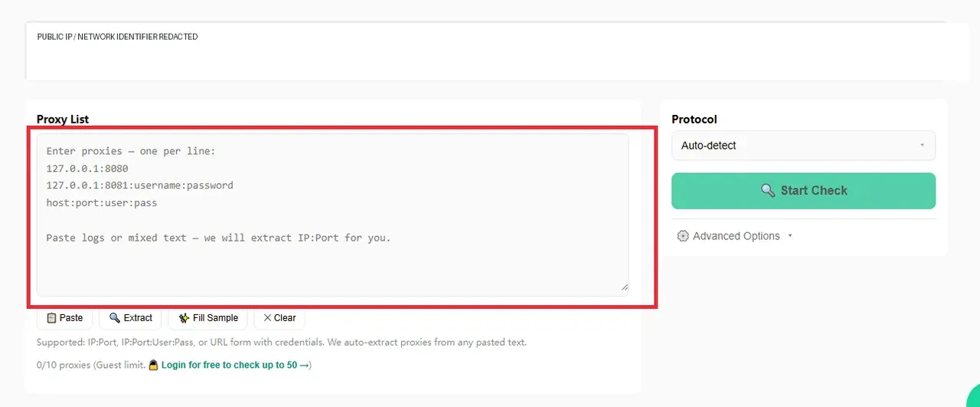Click the PUBLIC IP / NETWORK IDENTIFIER REDACTED text
980x407 pixels.
pyautogui.click(x=117, y=37)
